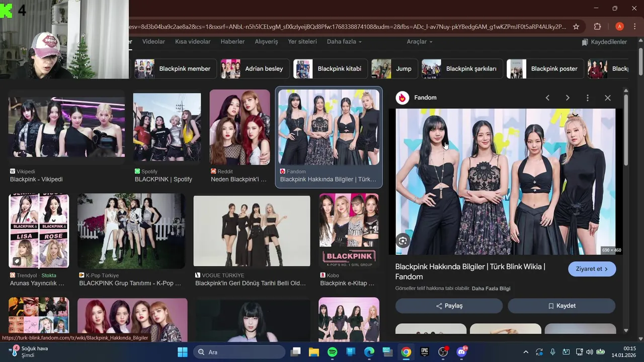Viewport: 644px width, 362px height.
Task: Open the large Fandom preview image
Action: (505, 182)
